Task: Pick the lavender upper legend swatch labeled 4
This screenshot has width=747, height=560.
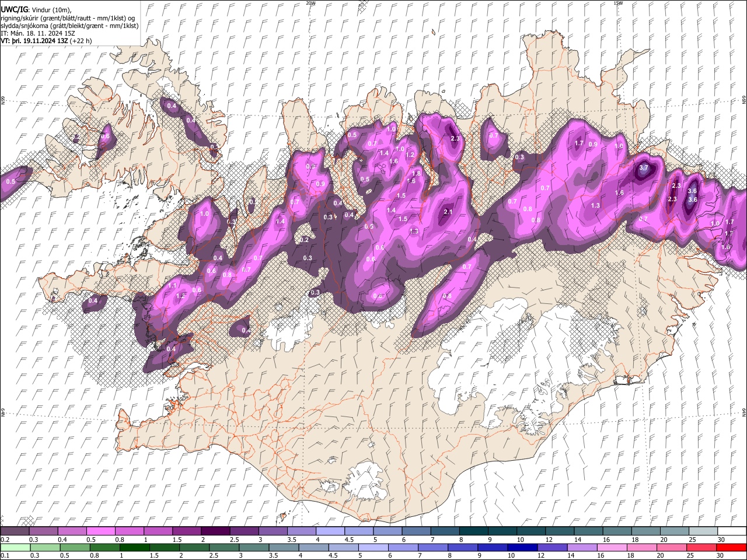Action: point(330,531)
